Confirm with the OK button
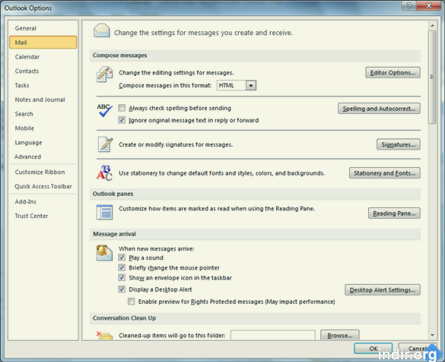This screenshot has width=445, height=362. coord(373,348)
